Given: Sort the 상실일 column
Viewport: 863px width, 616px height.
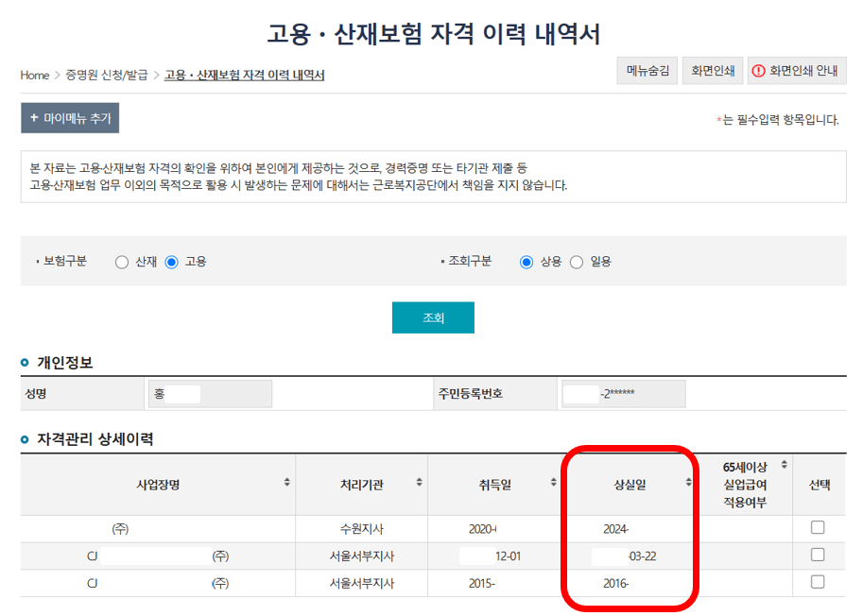Looking at the screenshot, I should (x=687, y=482).
